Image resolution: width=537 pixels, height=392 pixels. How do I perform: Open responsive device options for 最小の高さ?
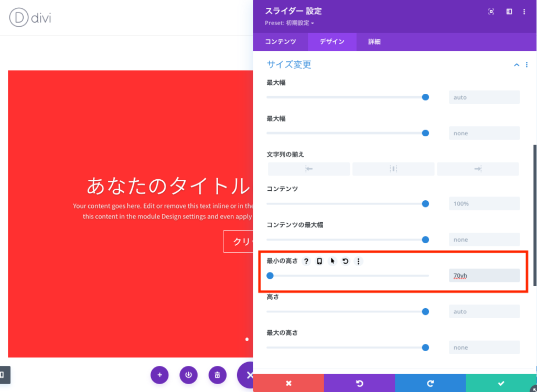pyautogui.click(x=319, y=261)
